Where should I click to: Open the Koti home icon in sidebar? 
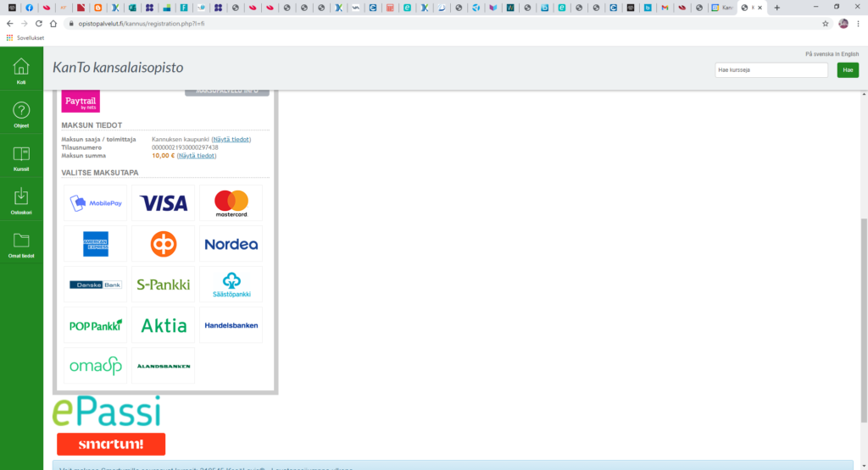[x=21, y=70]
